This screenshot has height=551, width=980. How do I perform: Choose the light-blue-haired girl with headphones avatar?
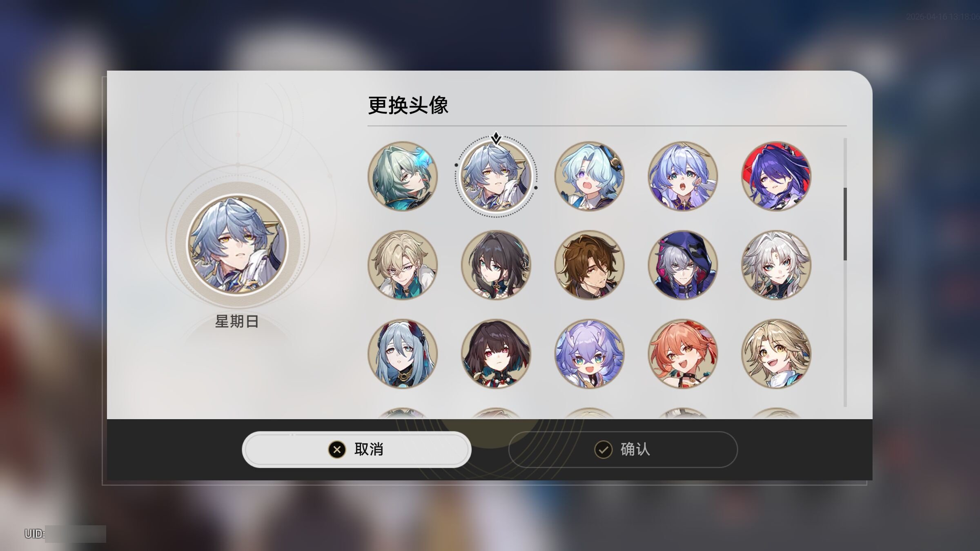coord(589,176)
